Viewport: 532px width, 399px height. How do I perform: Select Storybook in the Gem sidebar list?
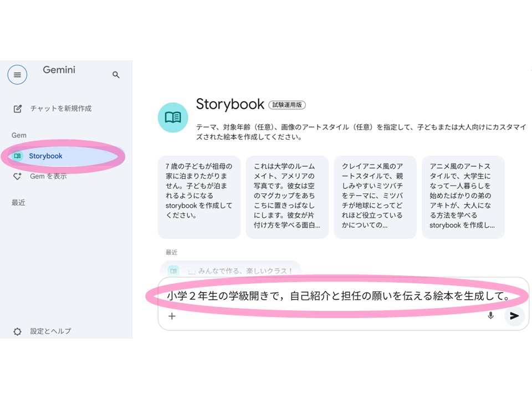point(47,156)
